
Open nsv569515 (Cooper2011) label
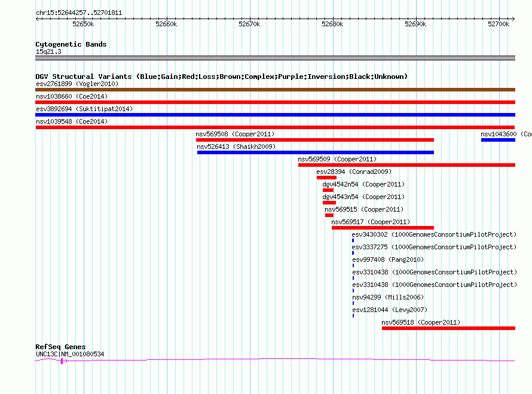364,209
